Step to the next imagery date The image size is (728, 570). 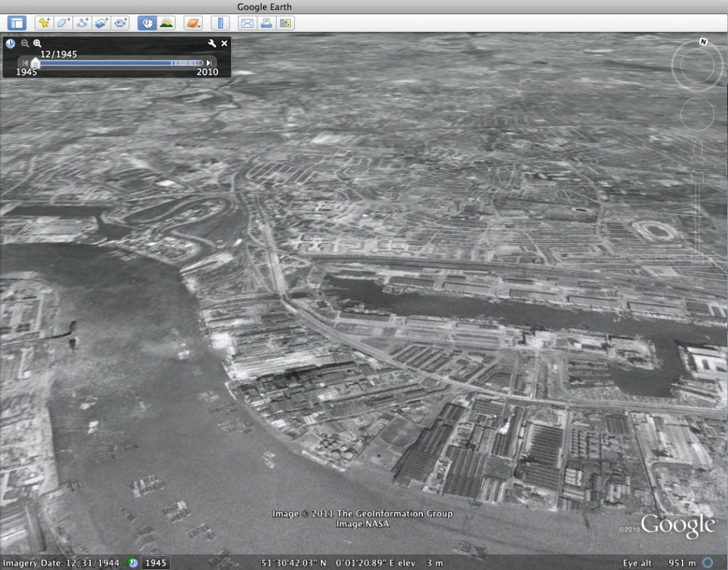click(208, 63)
